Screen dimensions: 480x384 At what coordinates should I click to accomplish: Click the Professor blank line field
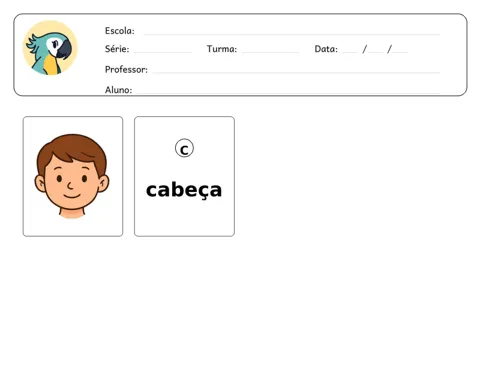(296, 72)
